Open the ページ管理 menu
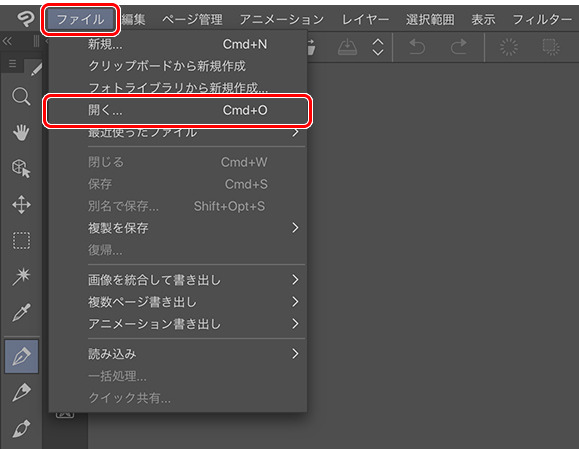This screenshot has height=449, width=579. coord(192,19)
